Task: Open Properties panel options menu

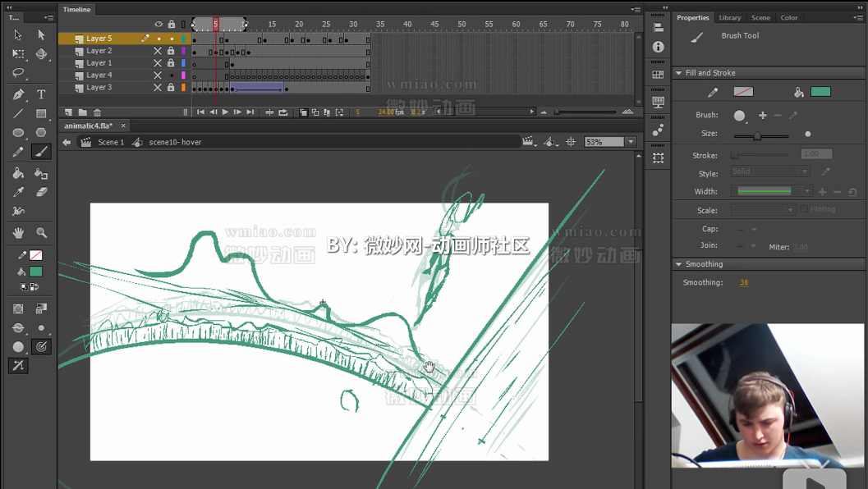Action: 857,18
